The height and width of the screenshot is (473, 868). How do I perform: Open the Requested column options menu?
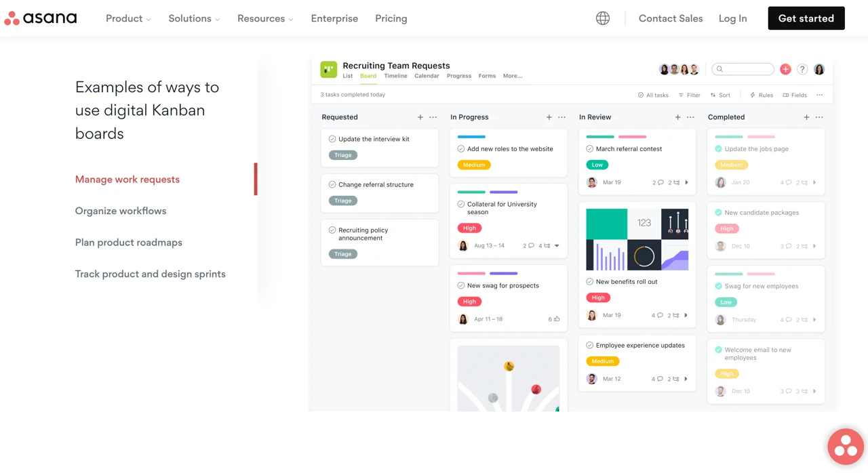433,117
